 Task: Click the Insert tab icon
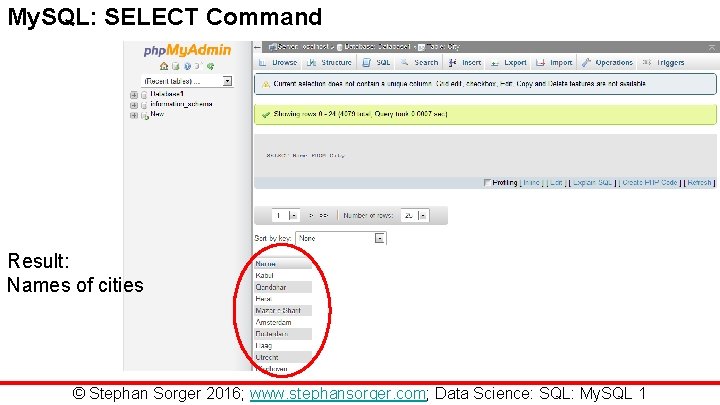pos(453,62)
